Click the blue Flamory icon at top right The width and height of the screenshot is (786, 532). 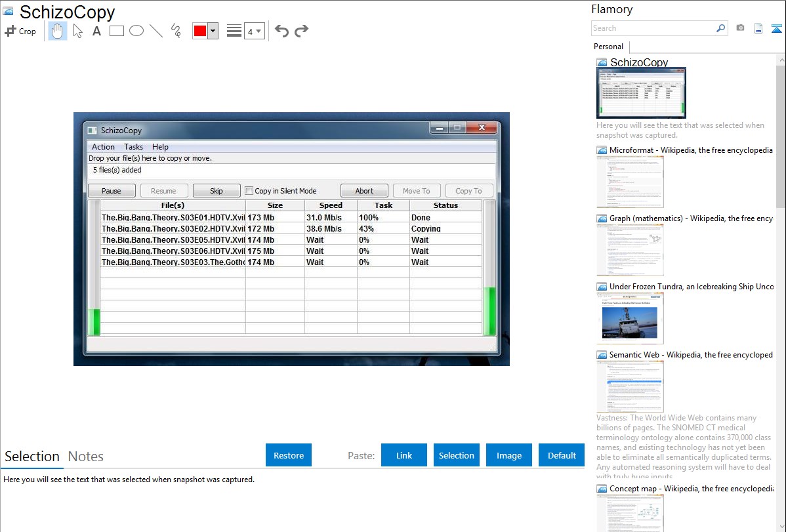click(776, 28)
